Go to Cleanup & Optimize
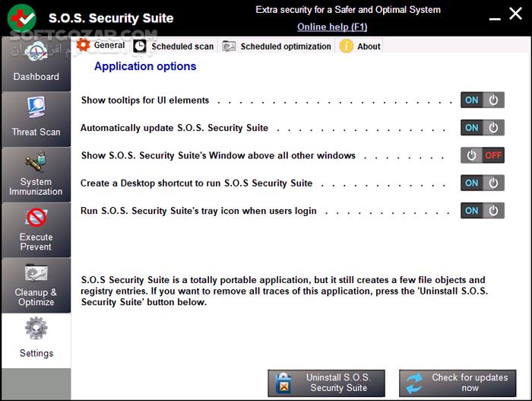 pos(36,274)
